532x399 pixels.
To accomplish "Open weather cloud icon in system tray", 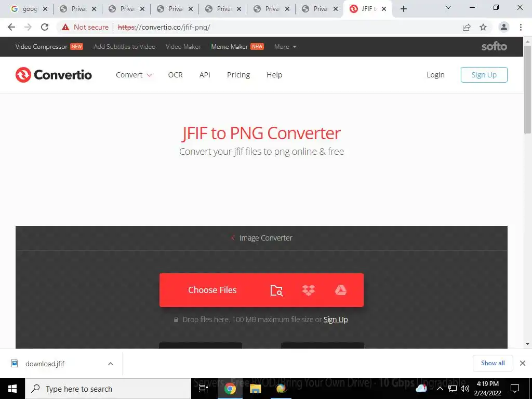I will (x=421, y=388).
